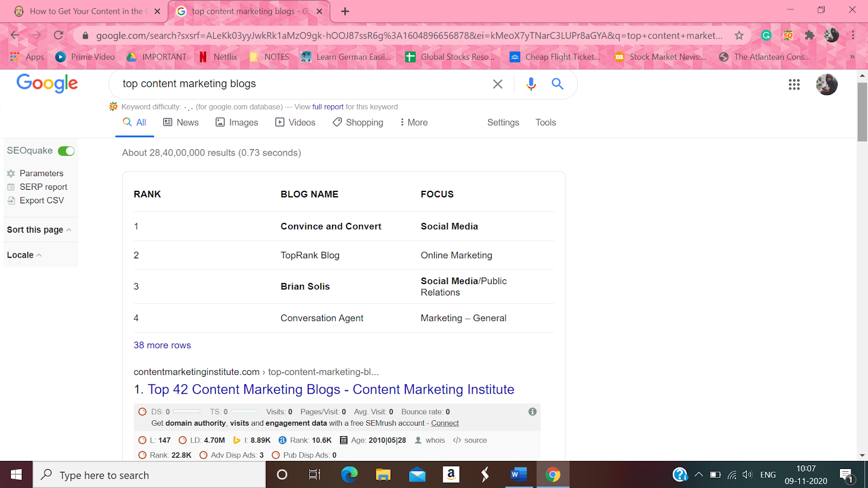Screen dimensions: 868x488
Task: Expand the Locale section
Action: click(24, 255)
